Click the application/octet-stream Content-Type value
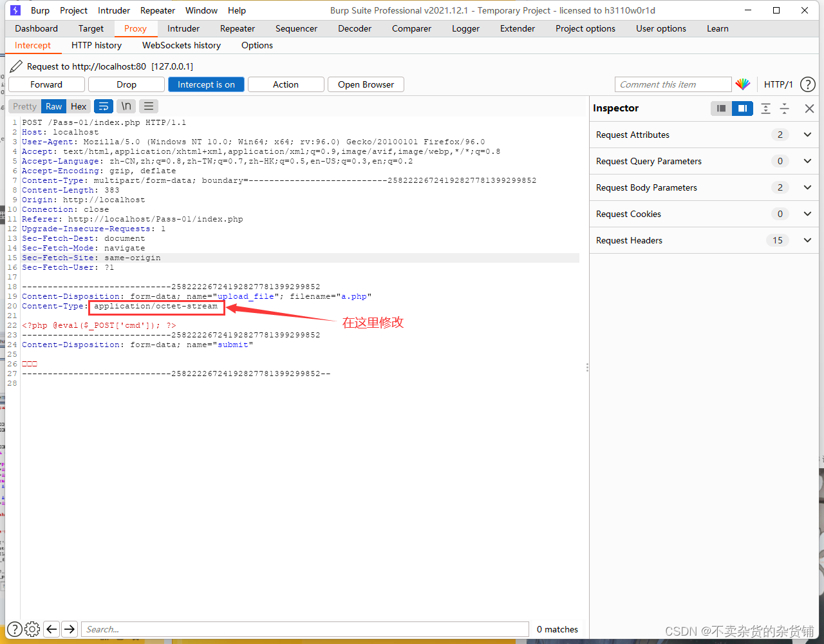The width and height of the screenshot is (824, 644). point(156,306)
